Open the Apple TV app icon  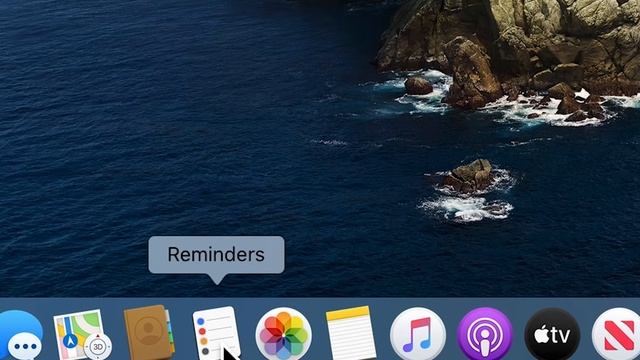click(552, 335)
